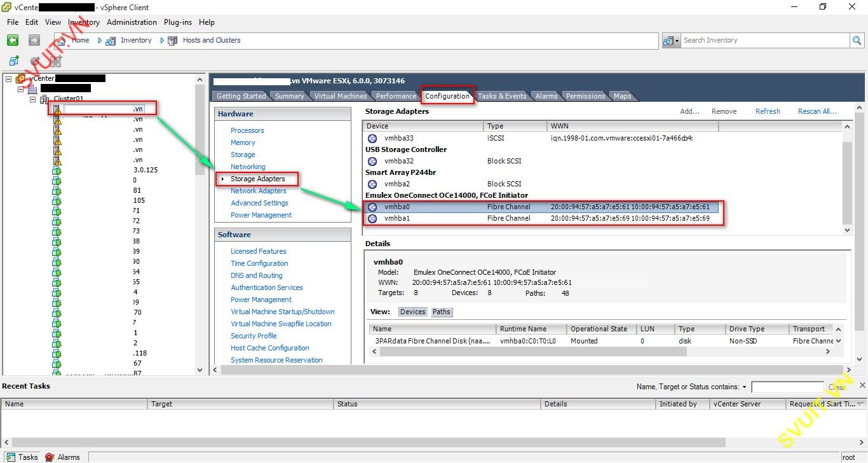The image size is (868, 463).
Task: Open Security Profile link
Action: click(x=254, y=336)
